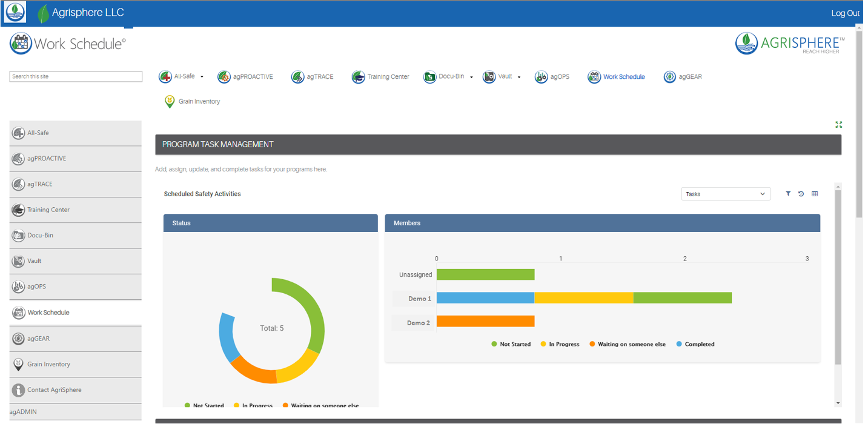Select agOPS in the left sidebar

(76, 287)
